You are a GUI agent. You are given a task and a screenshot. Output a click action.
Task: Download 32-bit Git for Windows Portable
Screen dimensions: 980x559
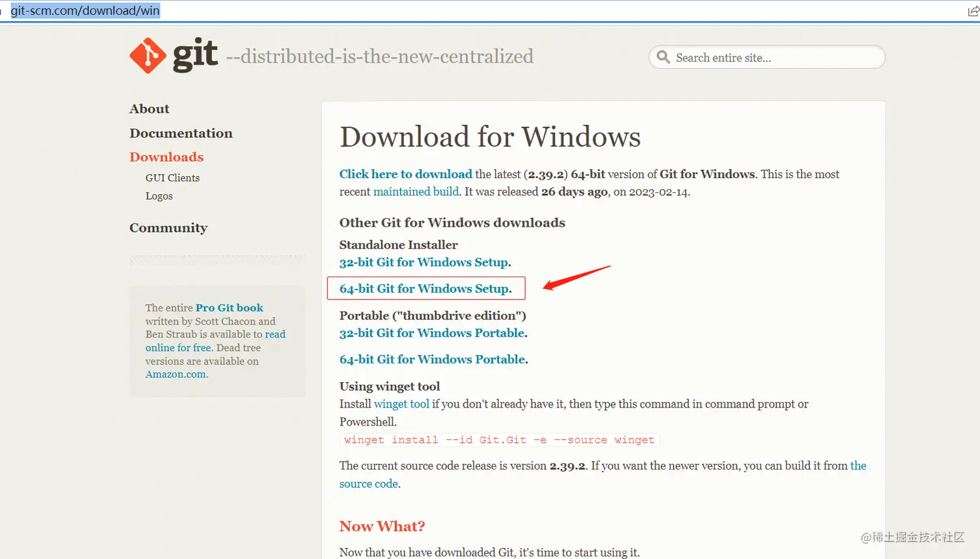433,333
